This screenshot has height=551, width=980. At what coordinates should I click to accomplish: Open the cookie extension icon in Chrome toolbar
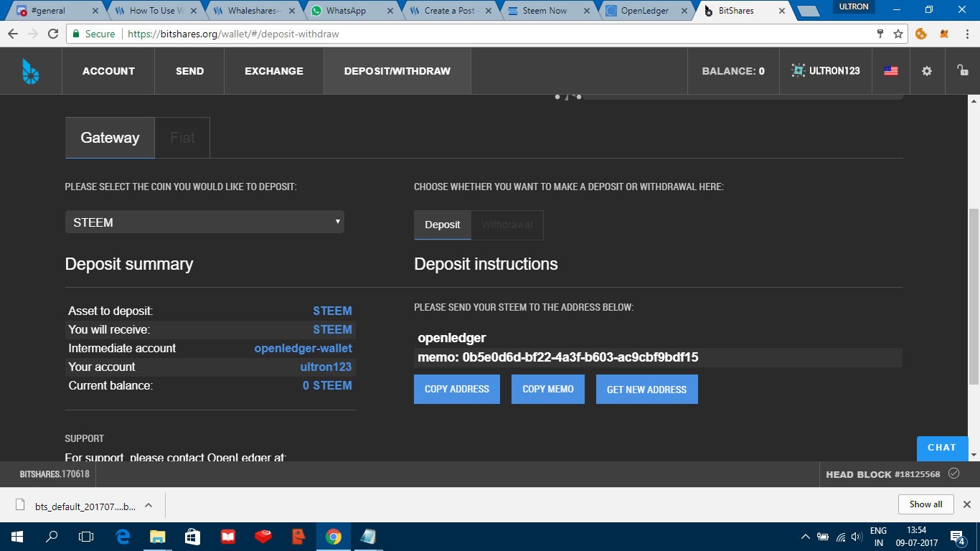click(922, 34)
